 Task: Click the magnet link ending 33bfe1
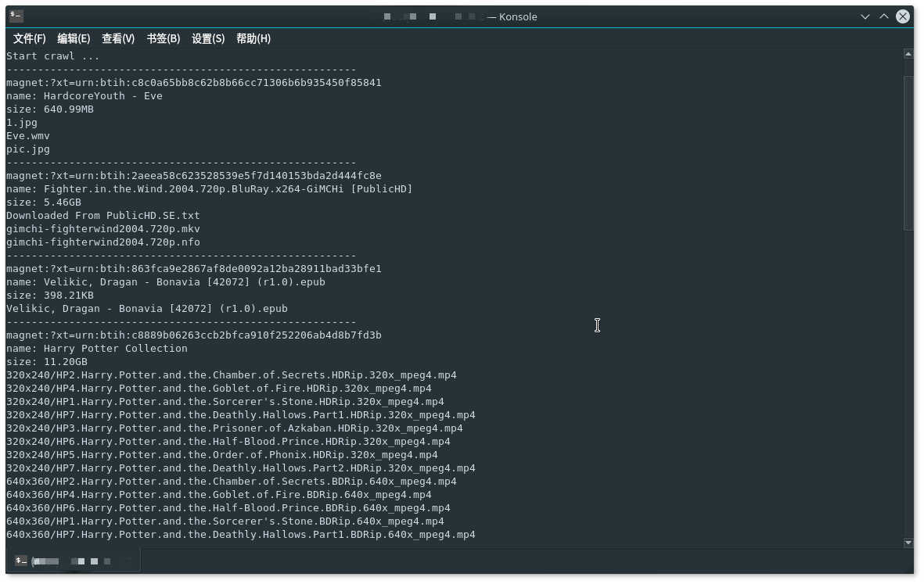194,269
